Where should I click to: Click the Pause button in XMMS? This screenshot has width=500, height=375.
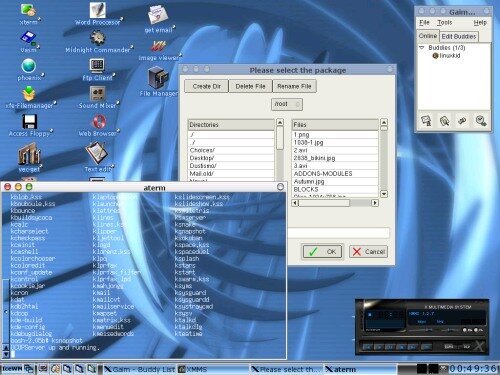pos(390,347)
